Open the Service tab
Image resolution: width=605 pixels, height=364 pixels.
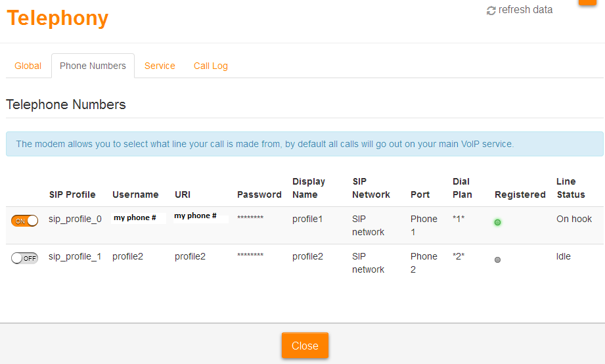point(160,66)
